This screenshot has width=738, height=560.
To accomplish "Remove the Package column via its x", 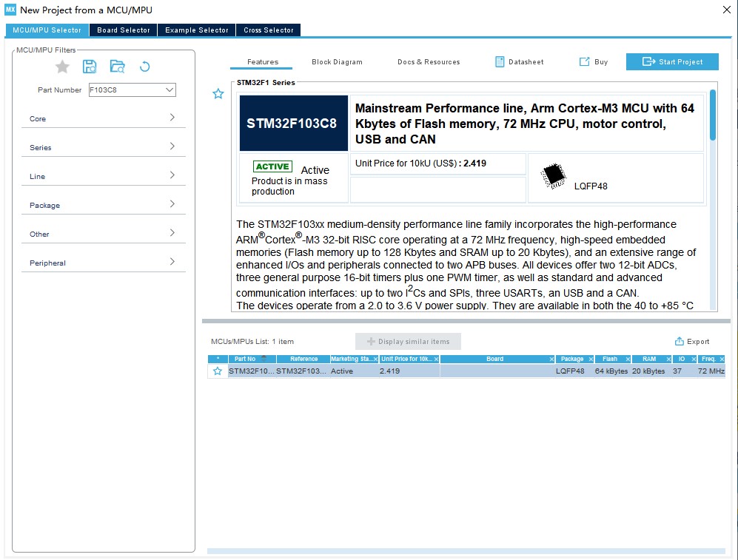I will tap(591, 360).
